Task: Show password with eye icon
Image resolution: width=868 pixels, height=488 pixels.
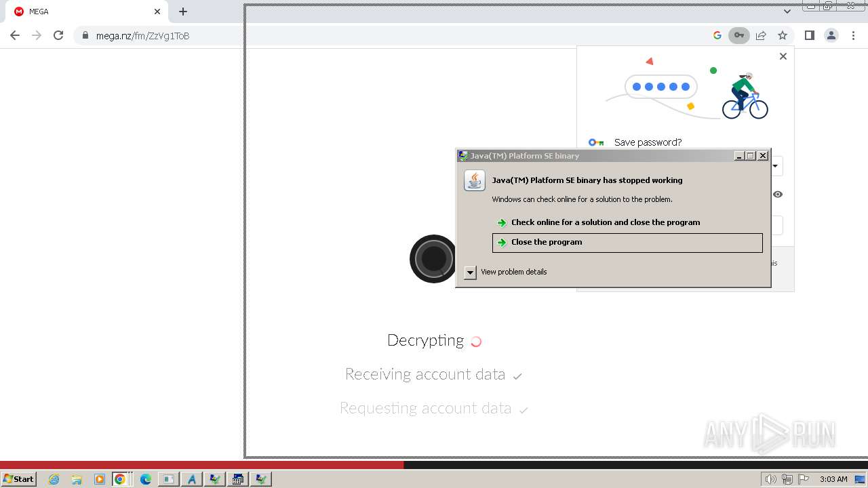Action: (778, 195)
